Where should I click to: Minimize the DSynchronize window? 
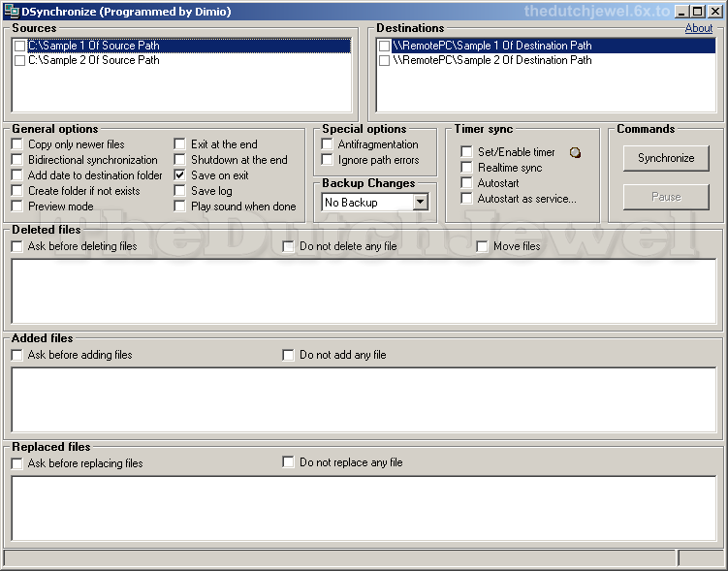pyautogui.click(x=681, y=11)
